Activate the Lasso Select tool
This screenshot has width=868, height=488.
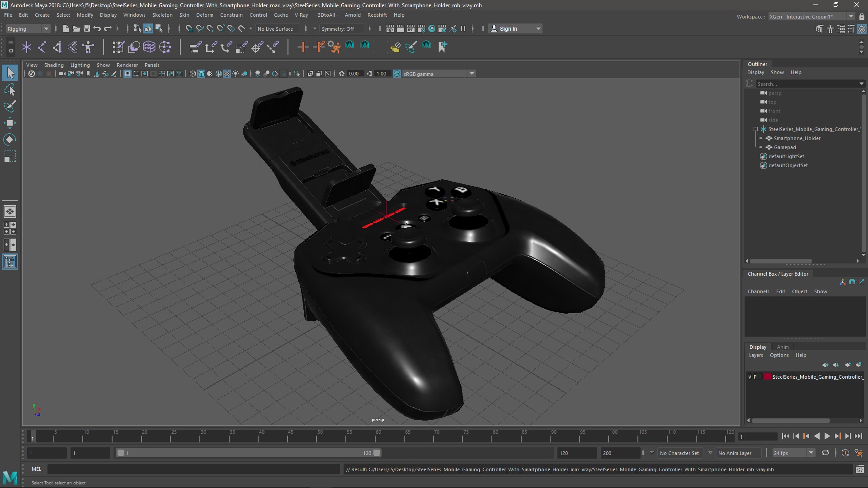[x=10, y=89]
